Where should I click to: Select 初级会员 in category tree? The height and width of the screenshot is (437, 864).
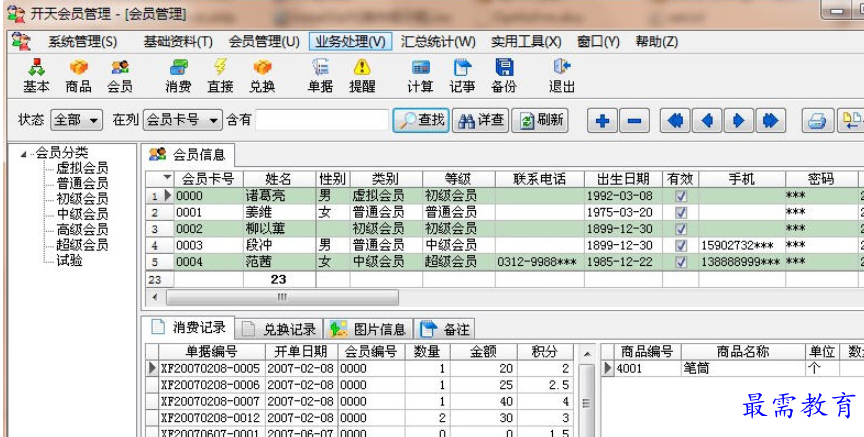(82, 199)
